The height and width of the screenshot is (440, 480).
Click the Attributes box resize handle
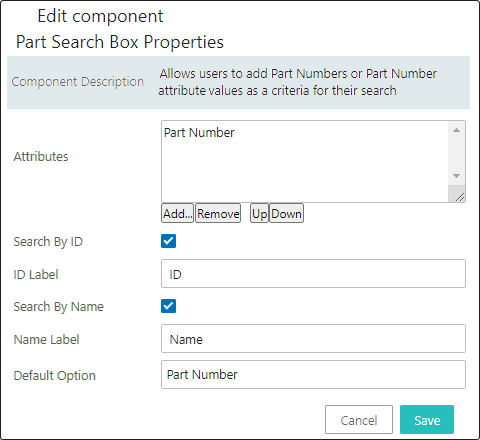pos(459,197)
